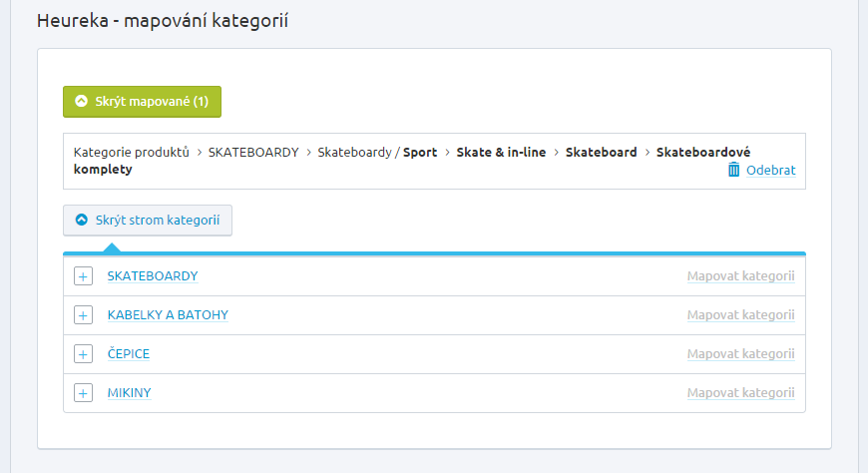
Task: Collapse tree with Skrýt strom kategorií button
Action: 148,220
